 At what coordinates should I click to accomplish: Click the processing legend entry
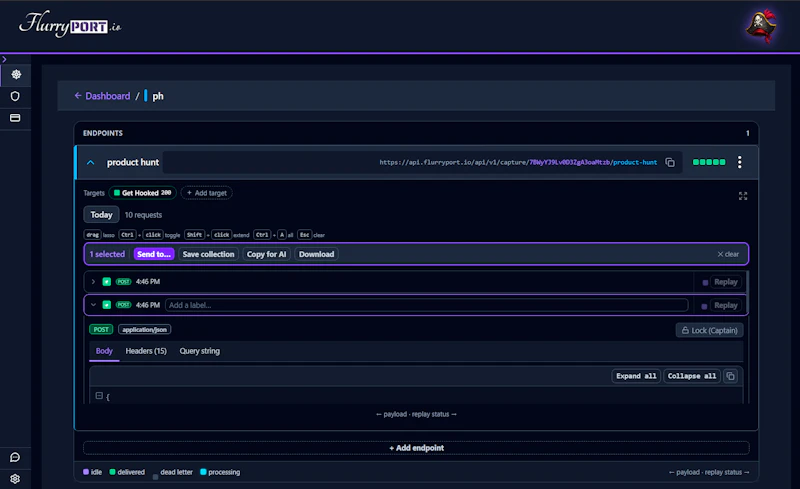(x=220, y=472)
